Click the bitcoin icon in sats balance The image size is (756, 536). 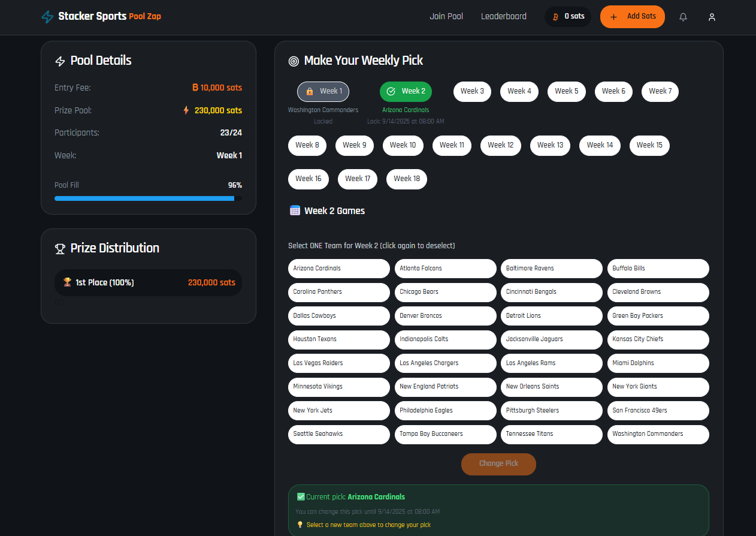click(x=555, y=17)
